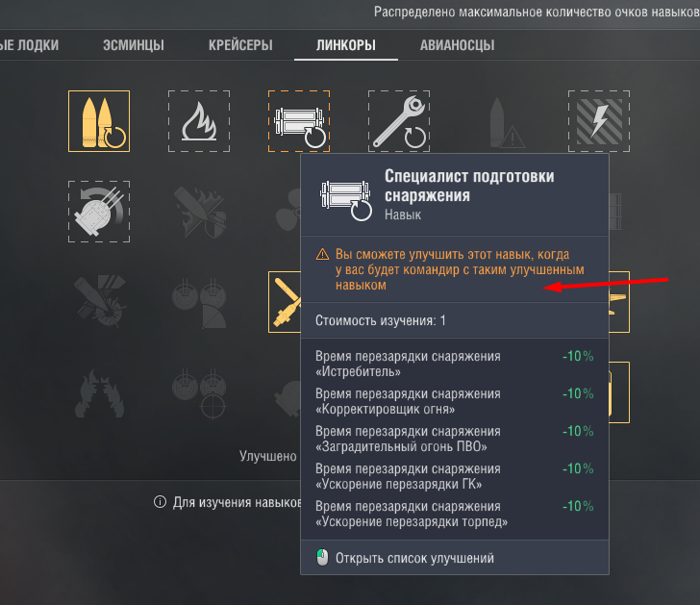
Task: Select the lightning bolt striped skill icon
Action: (x=599, y=121)
